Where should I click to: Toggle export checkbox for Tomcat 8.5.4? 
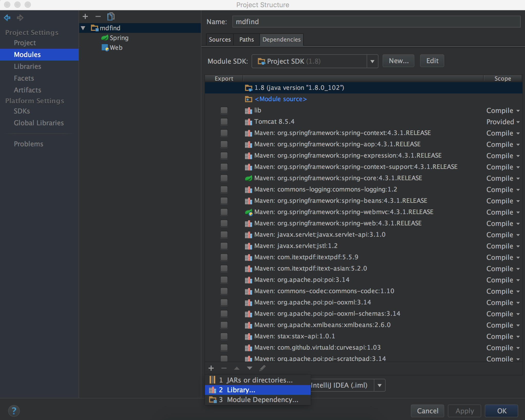pos(224,122)
